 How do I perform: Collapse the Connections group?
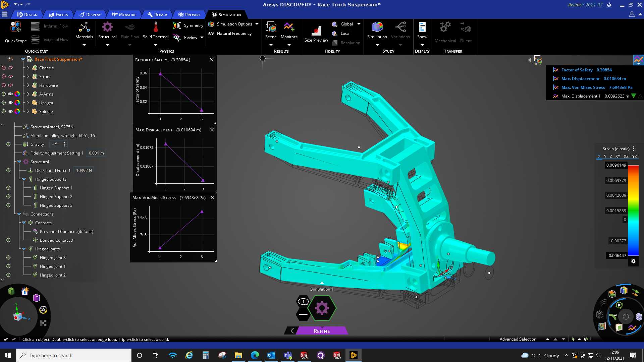19,214
